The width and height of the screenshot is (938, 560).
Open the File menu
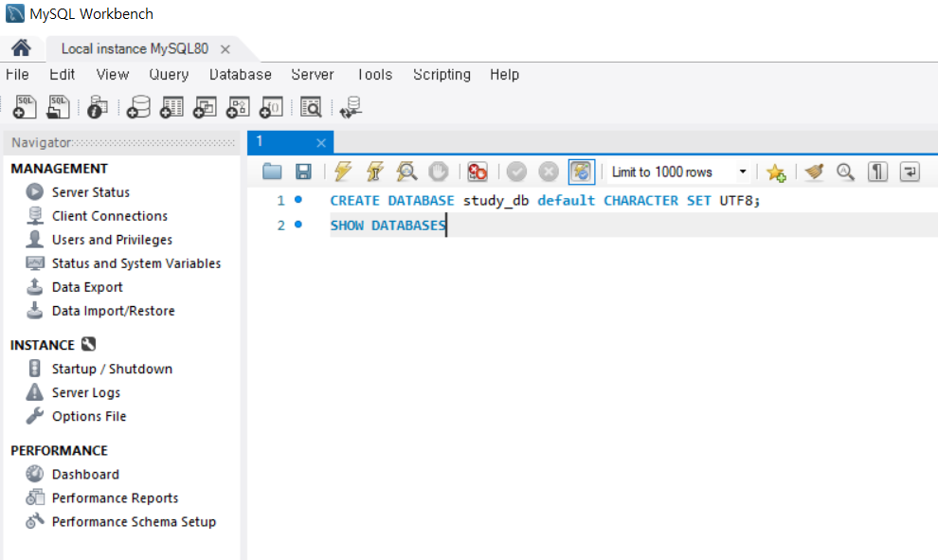click(x=17, y=75)
